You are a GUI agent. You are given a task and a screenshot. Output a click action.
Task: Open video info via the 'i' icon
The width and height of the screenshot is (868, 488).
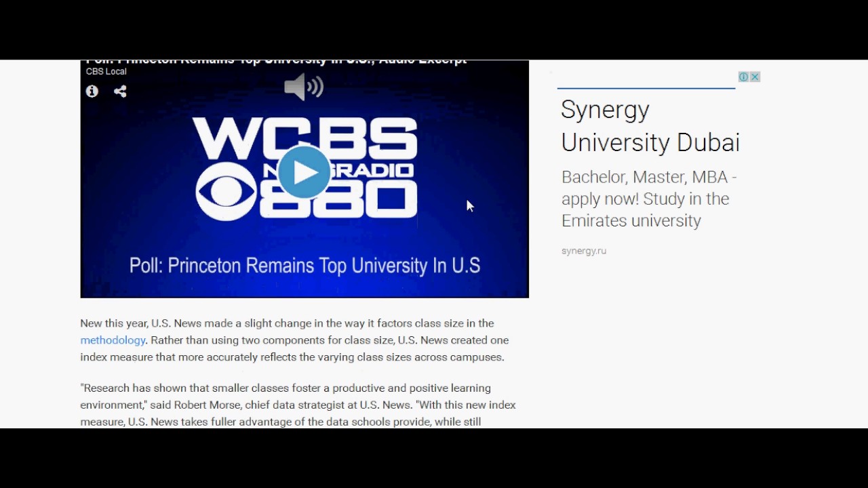(x=92, y=91)
